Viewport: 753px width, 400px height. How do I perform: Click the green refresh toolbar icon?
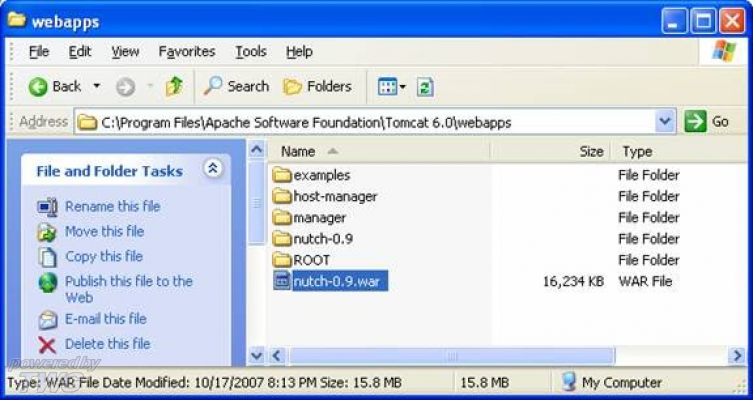[x=425, y=87]
